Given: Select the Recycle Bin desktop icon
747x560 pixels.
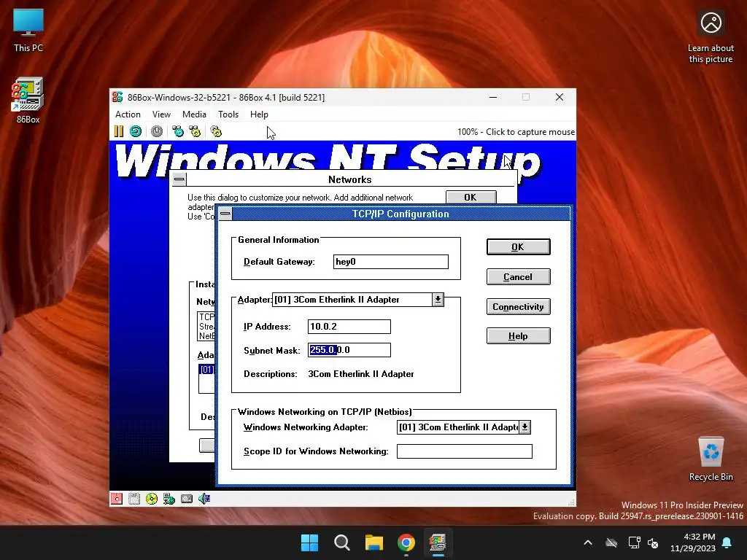Looking at the screenshot, I should (x=711, y=459).
